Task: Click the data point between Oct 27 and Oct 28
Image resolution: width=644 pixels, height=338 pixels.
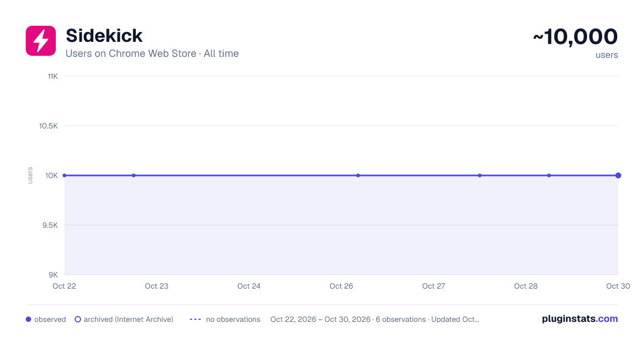Action: pyautogui.click(x=480, y=175)
